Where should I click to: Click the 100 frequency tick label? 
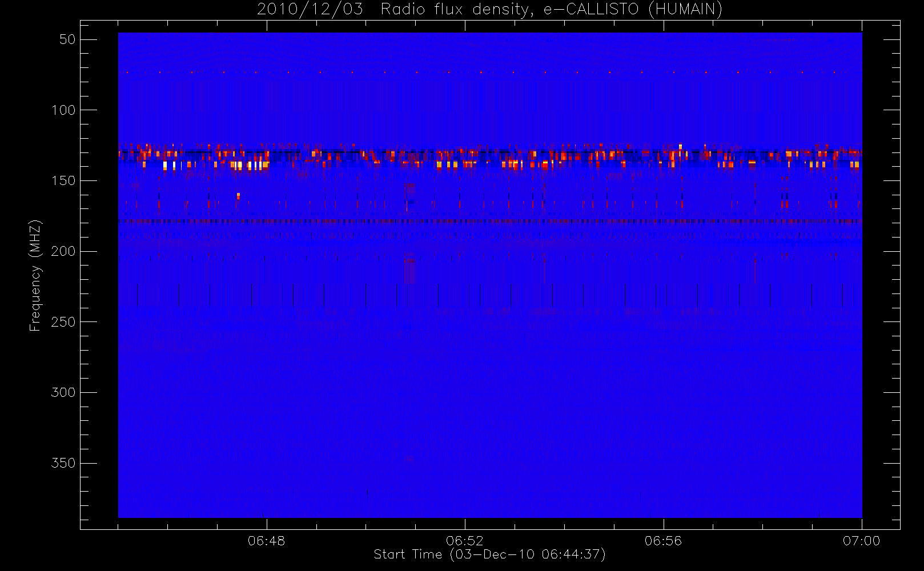(x=63, y=110)
